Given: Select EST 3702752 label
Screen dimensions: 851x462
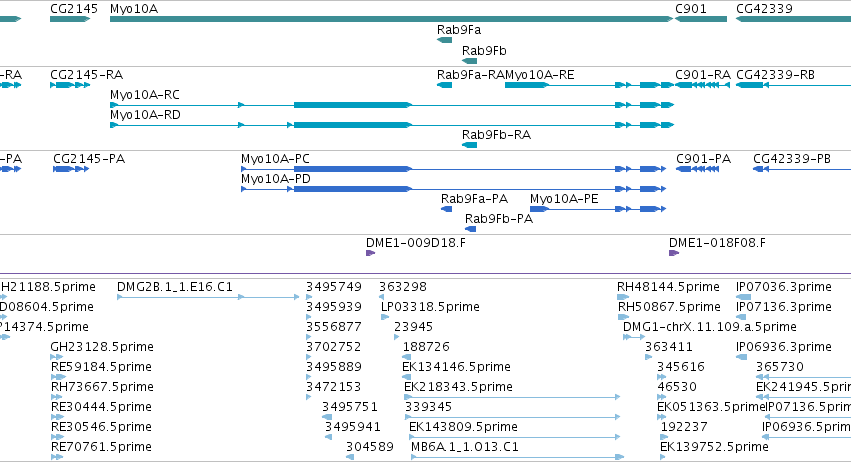Looking at the screenshot, I should [334, 347].
